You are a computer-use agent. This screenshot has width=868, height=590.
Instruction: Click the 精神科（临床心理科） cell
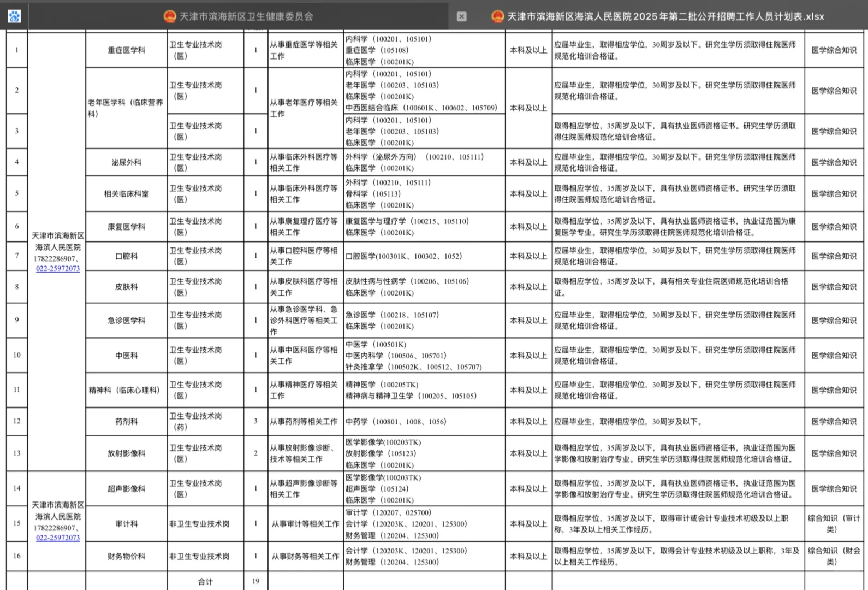[x=127, y=390]
